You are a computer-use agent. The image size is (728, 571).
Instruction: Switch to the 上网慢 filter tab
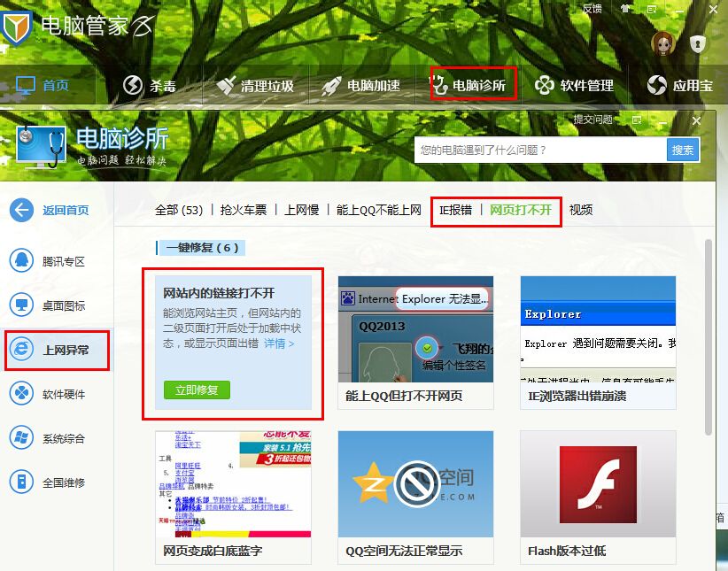302,210
